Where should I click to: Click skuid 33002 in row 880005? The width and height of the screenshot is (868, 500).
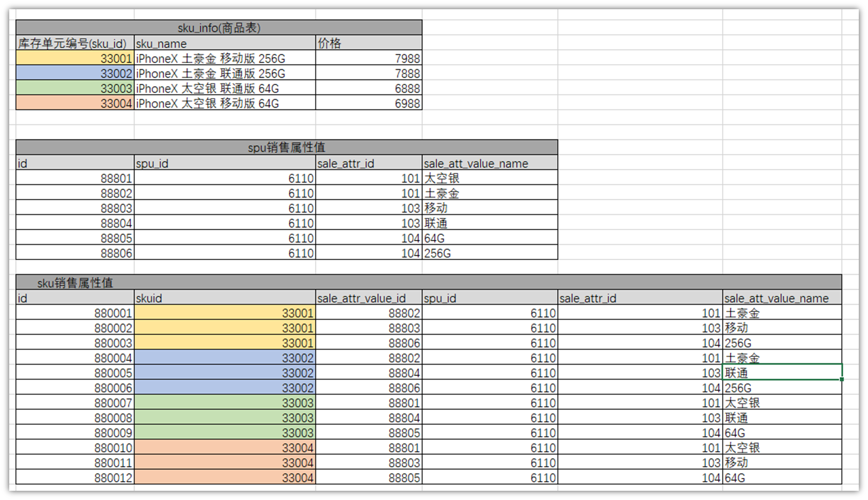(x=225, y=372)
